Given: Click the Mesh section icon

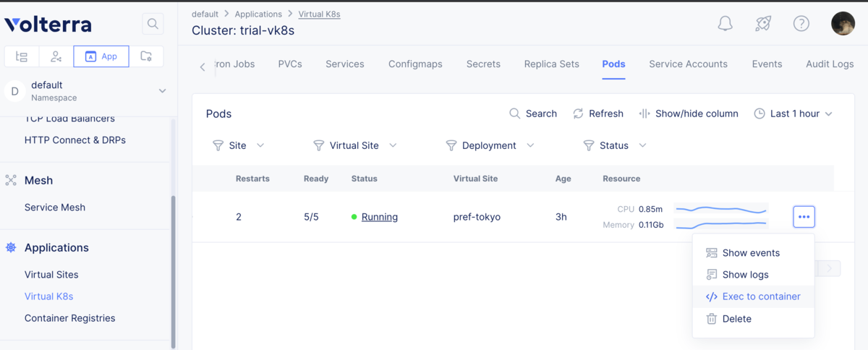Looking at the screenshot, I should click(x=11, y=180).
